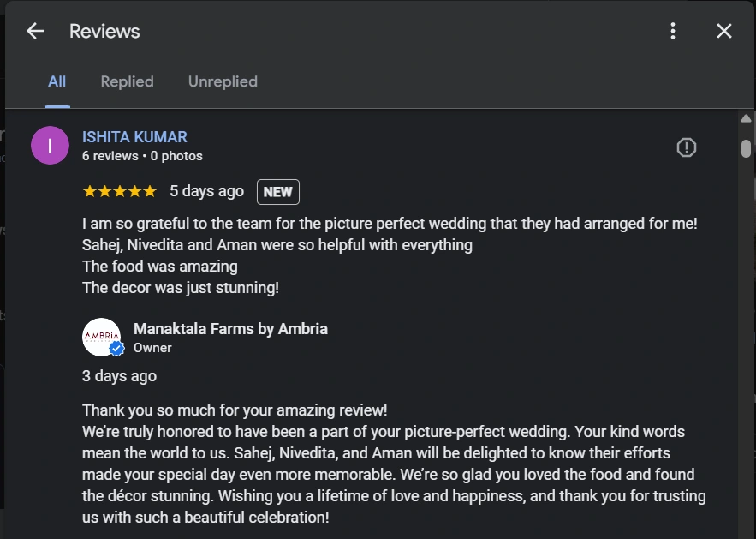This screenshot has width=756, height=539.
Task: Click the owner's thank-you reply text
Action: [x=394, y=464]
